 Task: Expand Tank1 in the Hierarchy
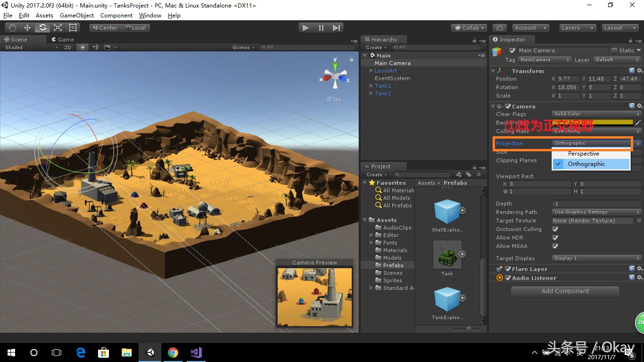click(x=372, y=86)
